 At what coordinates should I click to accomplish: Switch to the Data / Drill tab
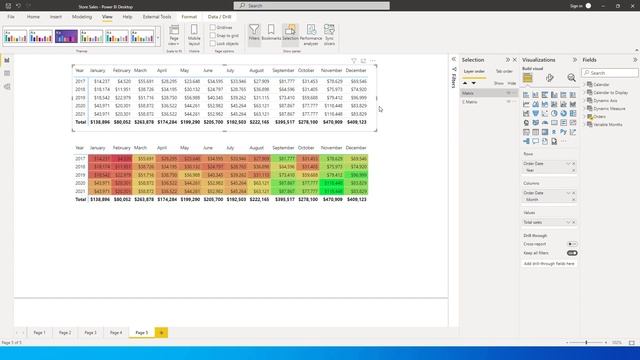(219, 17)
